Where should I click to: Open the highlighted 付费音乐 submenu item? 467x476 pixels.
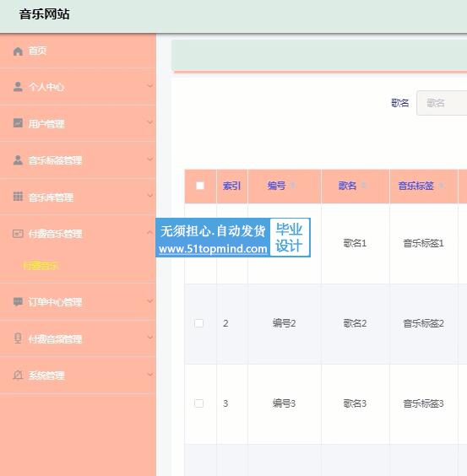41,266
